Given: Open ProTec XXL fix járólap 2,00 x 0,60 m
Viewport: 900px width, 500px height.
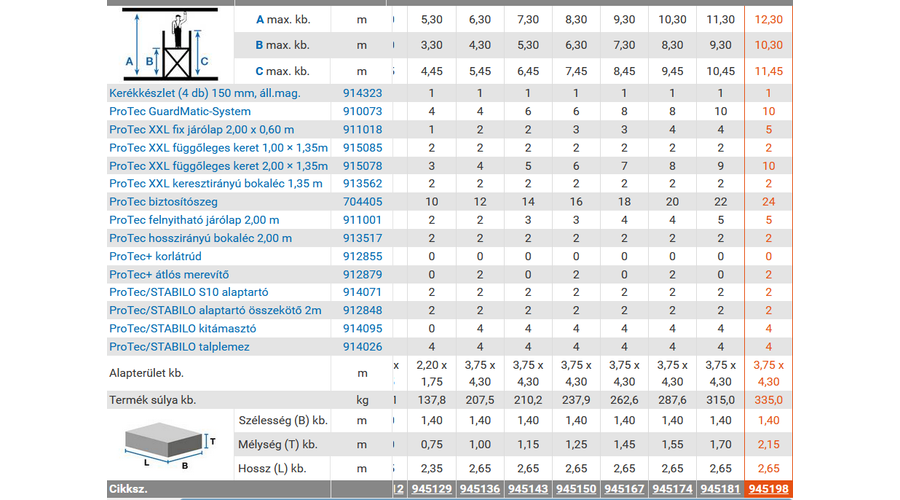Looking at the screenshot, I should 201,130.
